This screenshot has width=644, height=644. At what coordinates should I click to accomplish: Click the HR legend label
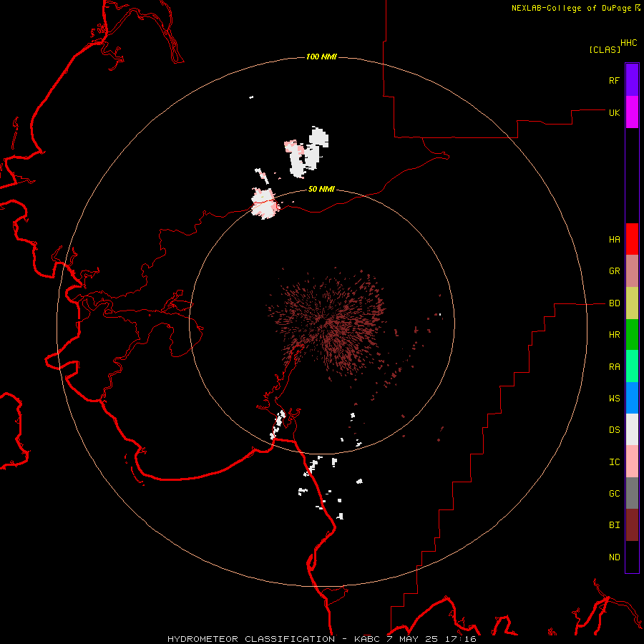614,335
